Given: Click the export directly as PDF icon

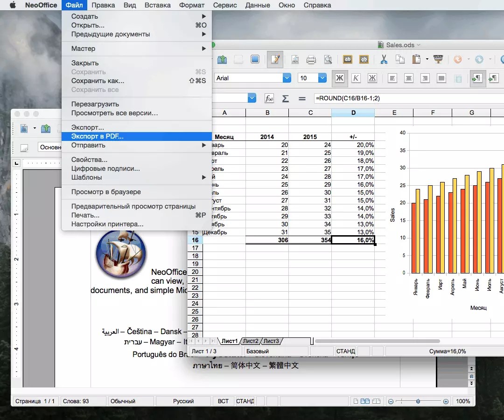Looking at the screenshot, I should click(x=295, y=59).
